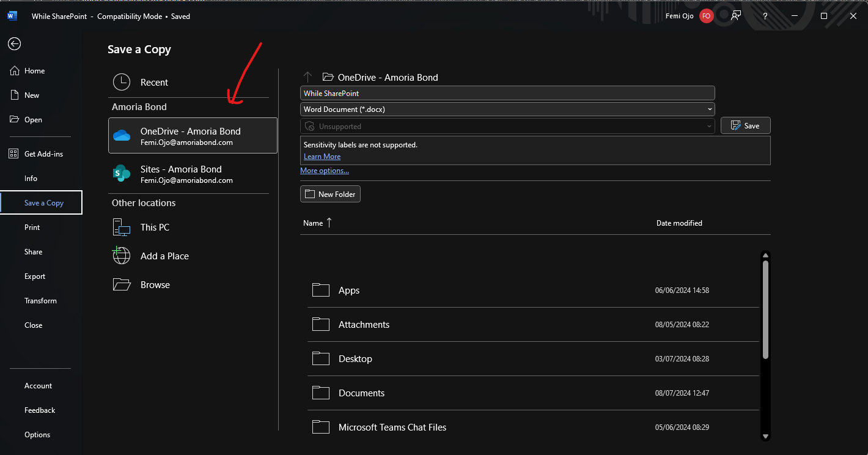Click the Femi Ojo account name
Screen dimensions: 868x455
(x=679, y=16)
